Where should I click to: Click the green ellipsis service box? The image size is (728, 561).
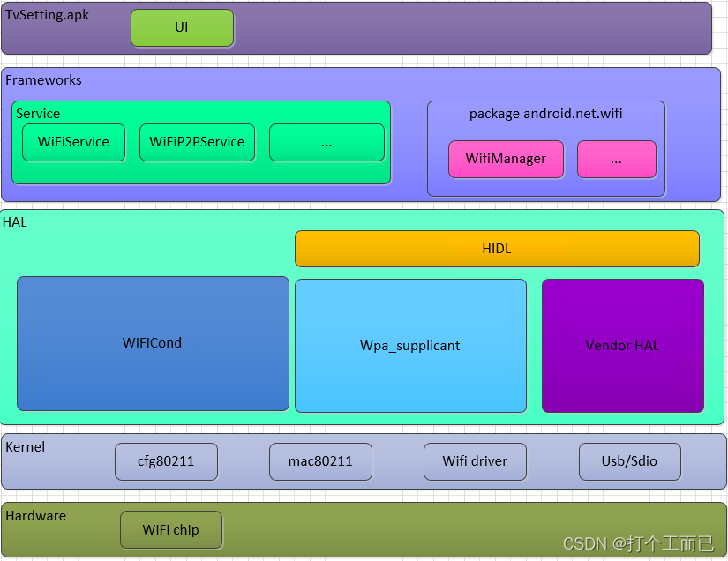pos(326,142)
